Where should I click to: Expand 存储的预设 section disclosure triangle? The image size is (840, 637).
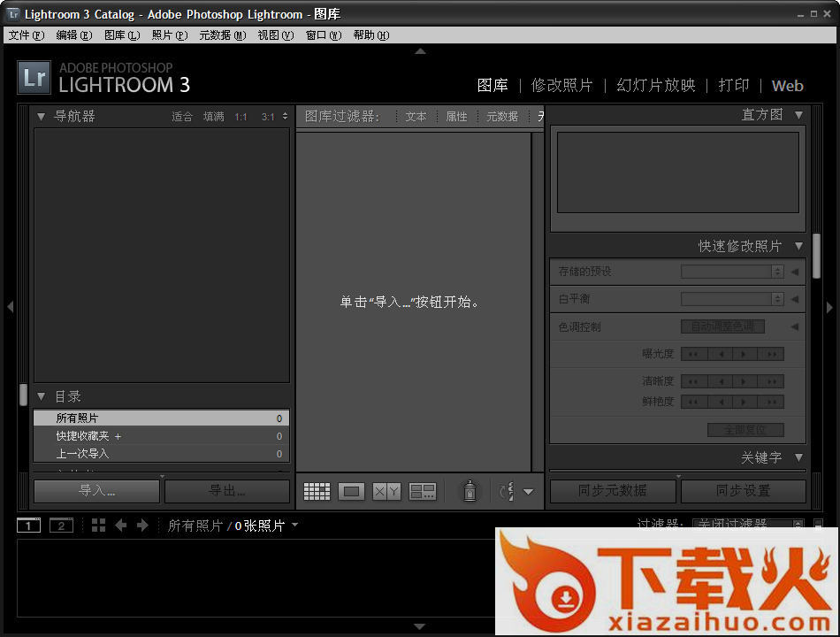coord(795,272)
